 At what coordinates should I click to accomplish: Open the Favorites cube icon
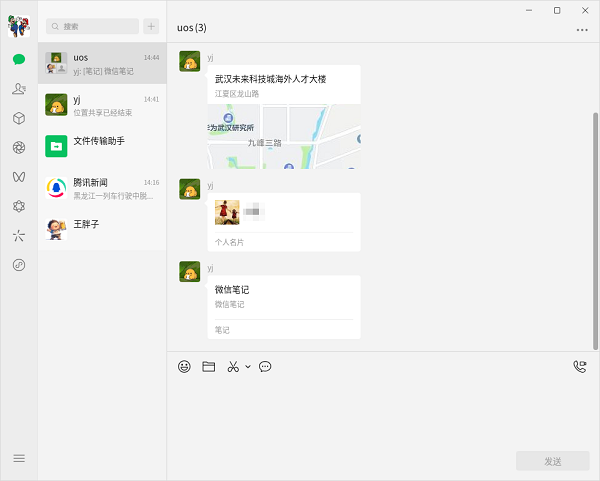point(18,118)
